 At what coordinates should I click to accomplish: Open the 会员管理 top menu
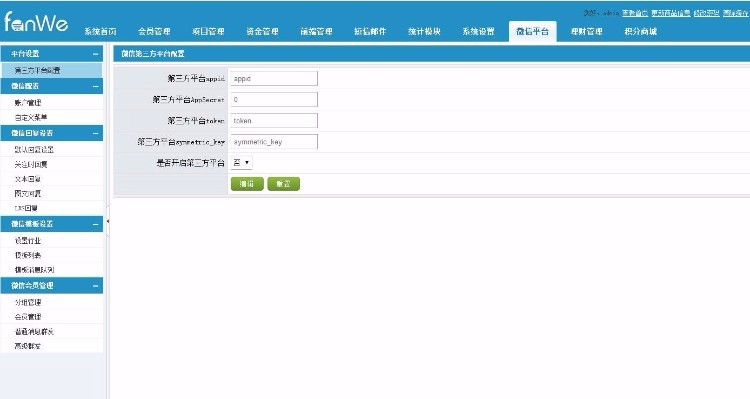pos(154,32)
